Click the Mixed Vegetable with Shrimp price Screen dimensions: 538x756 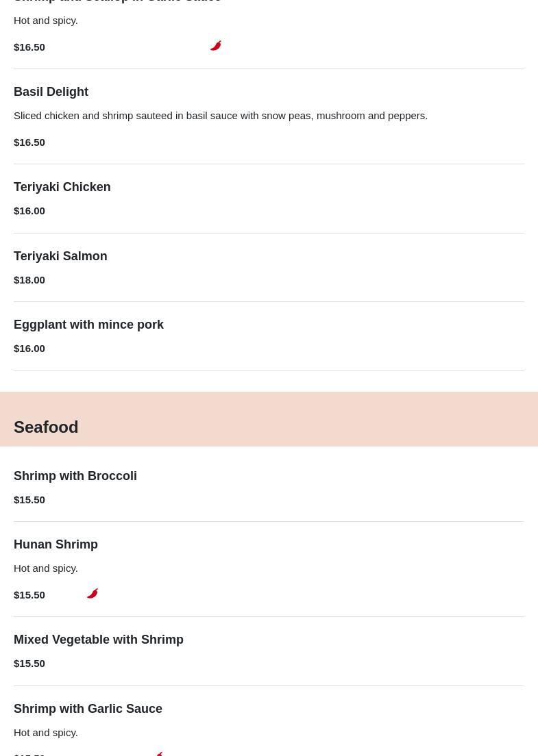[x=29, y=663]
